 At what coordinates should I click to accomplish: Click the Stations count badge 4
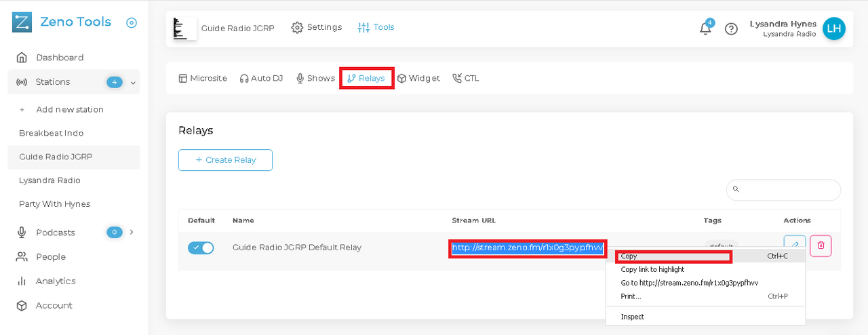(115, 82)
